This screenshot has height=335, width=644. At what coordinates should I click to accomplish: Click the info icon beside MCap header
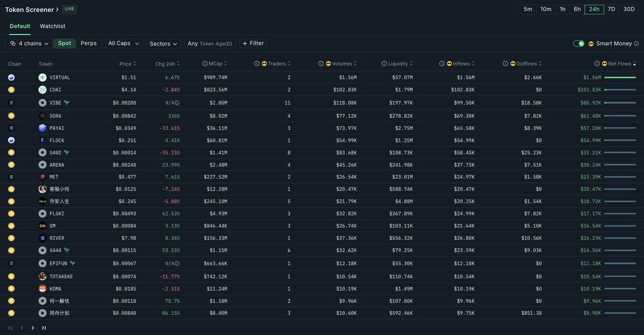tap(205, 64)
